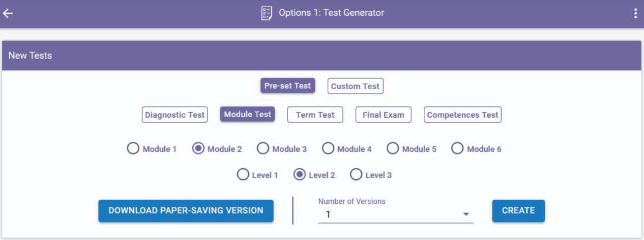Switch to the Custom Test tab

click(x=355, y=86)
